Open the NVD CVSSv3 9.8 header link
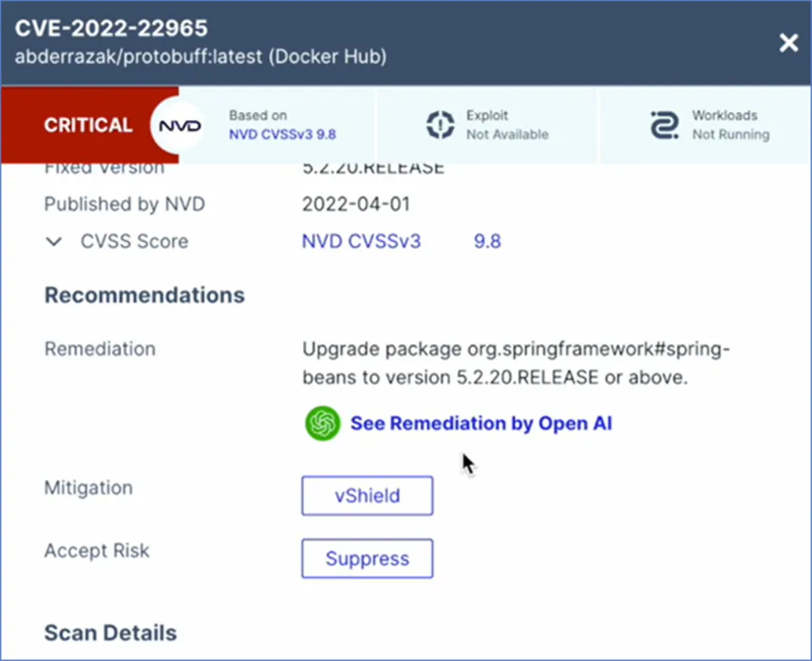Image resolution: width=812 pixels, height=661 pixels. (x=282, y=134)
